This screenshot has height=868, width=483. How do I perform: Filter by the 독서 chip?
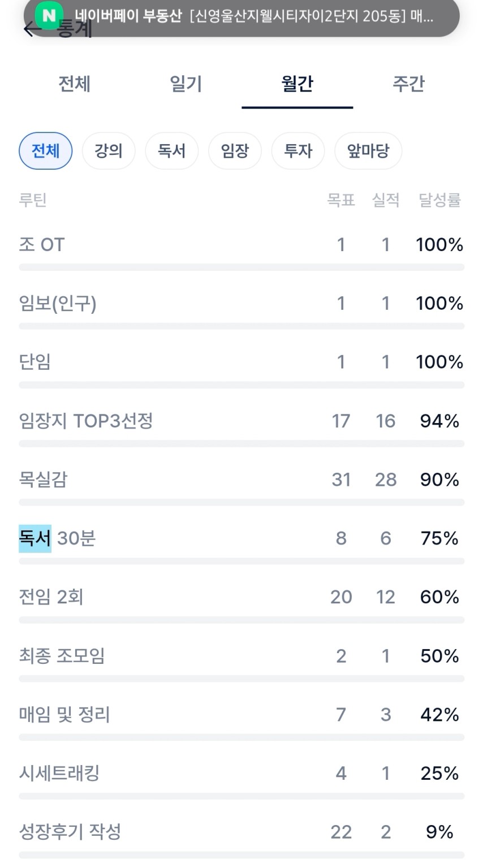172,151
